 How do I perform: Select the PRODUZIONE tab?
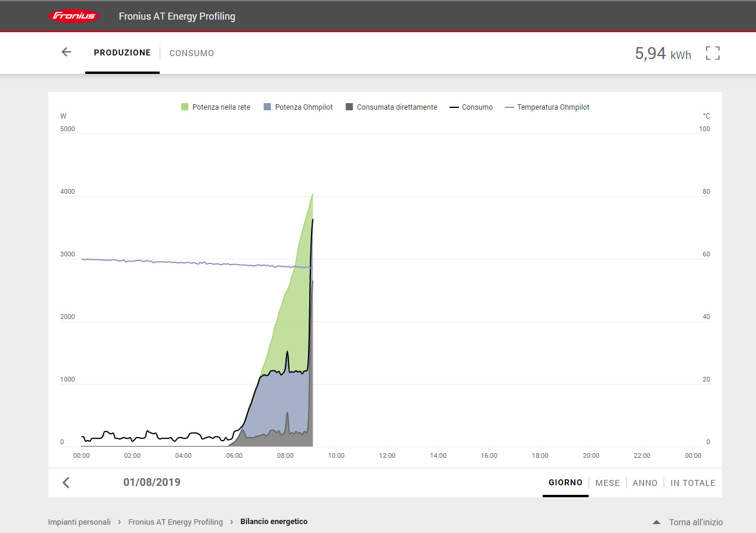tap(122, 52)
